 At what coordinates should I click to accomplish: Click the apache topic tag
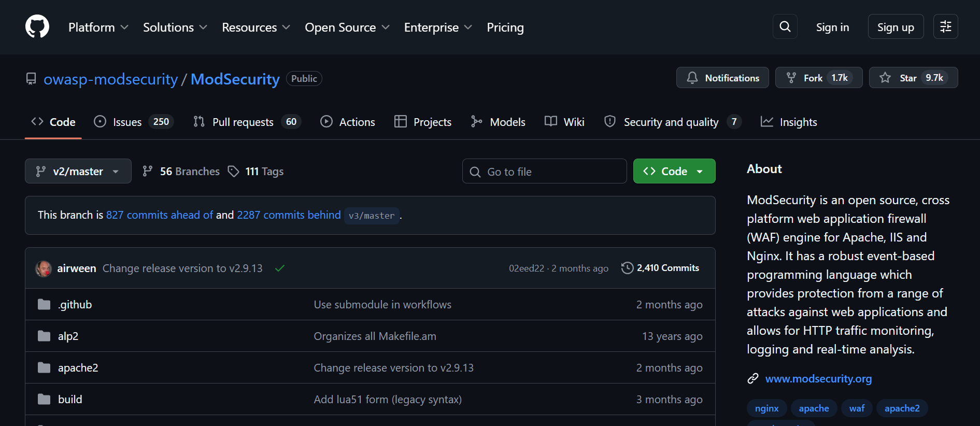(814, 408)
